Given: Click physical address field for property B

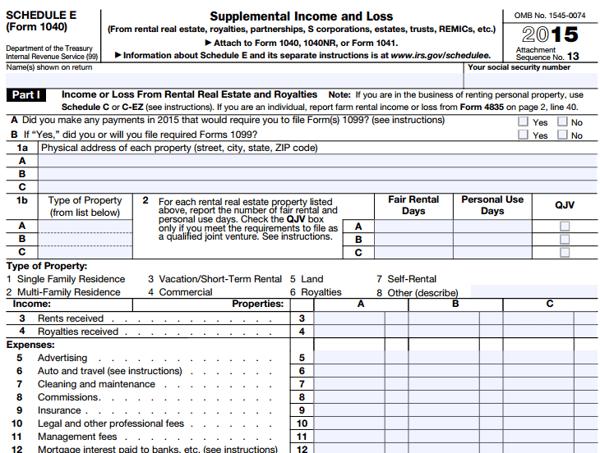Looking at the screenshot, I should click(318, 174).
